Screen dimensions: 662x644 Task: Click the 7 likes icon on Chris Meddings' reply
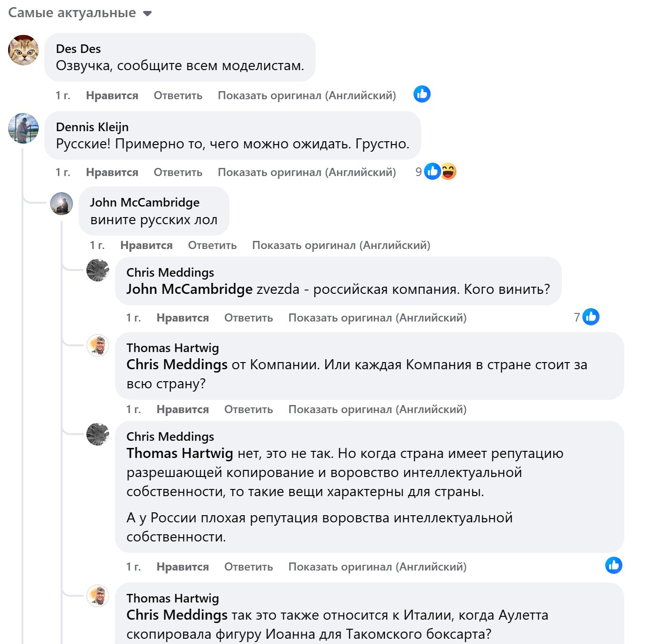[x=591, y=317]
